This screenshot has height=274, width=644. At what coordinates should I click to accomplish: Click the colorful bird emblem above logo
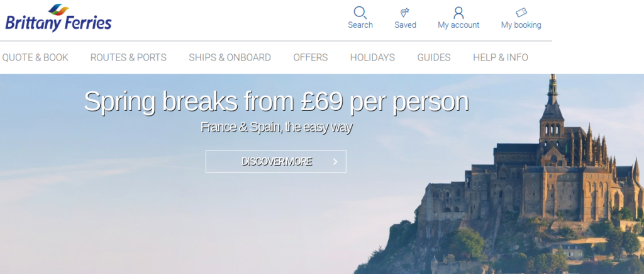pyautogui.click(x=58, y=9)
